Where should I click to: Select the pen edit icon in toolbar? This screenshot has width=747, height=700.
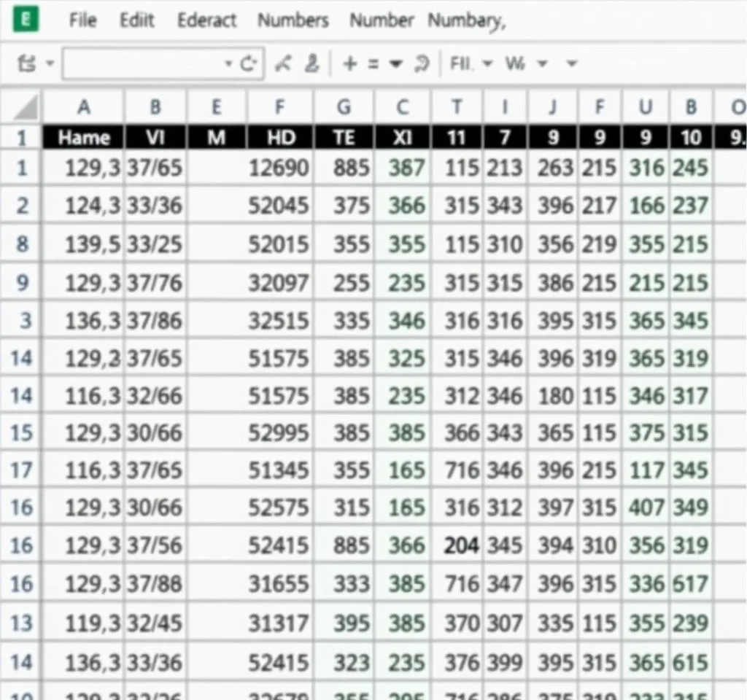(x=283, y=64)
